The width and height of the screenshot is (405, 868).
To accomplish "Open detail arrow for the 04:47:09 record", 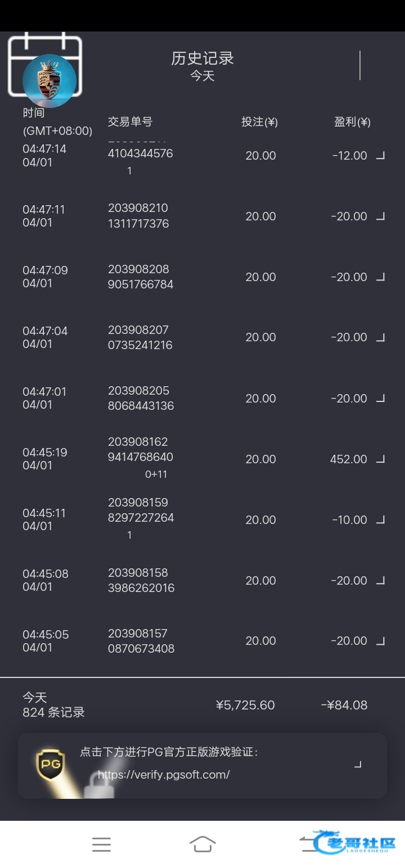I will [380, 277].
